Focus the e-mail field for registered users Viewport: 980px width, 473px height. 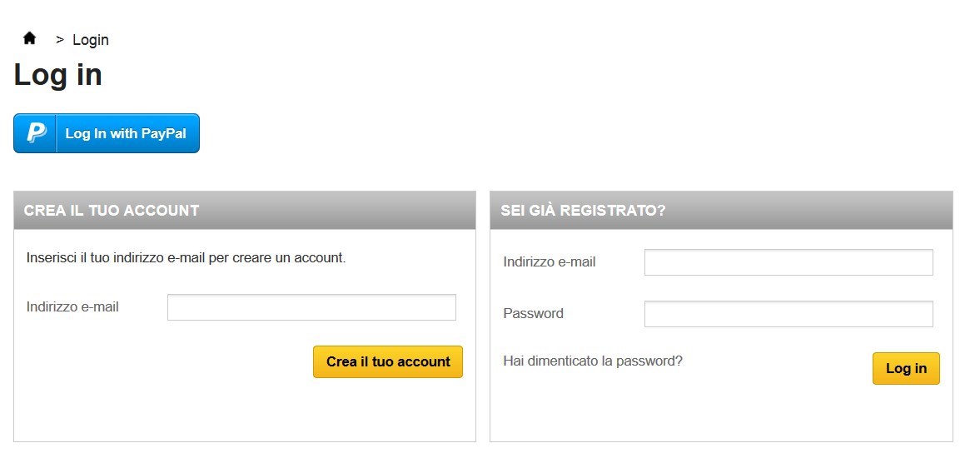788,262
